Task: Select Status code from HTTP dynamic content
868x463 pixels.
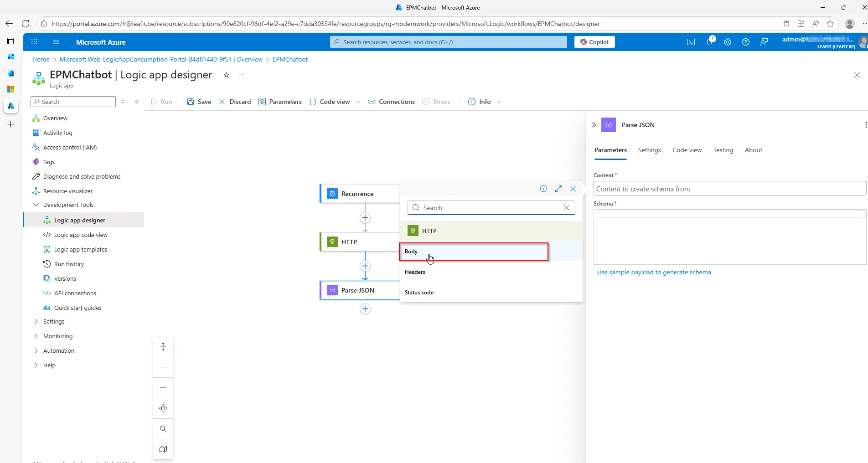Action: click(x=491, y=293)
